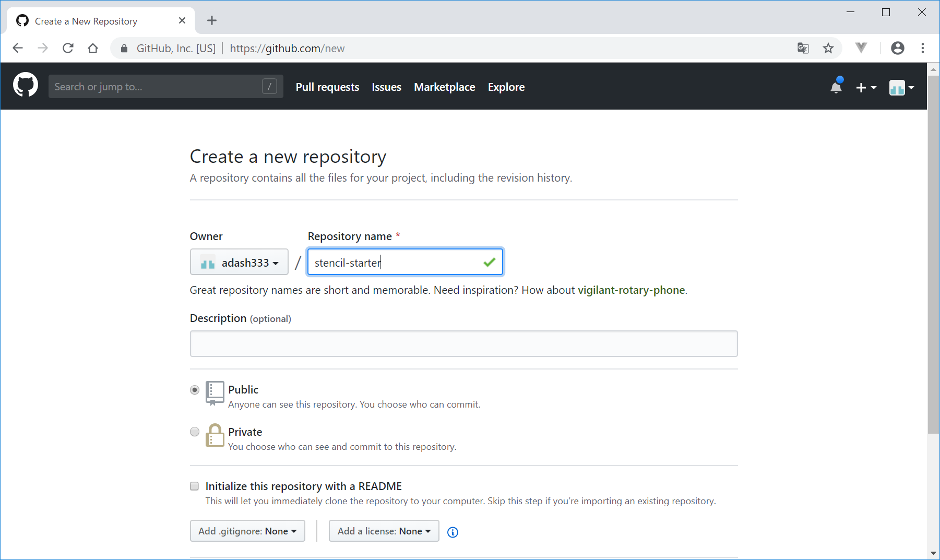Click into the Description field
940x560 pixels.
click(x=463, y=344)
